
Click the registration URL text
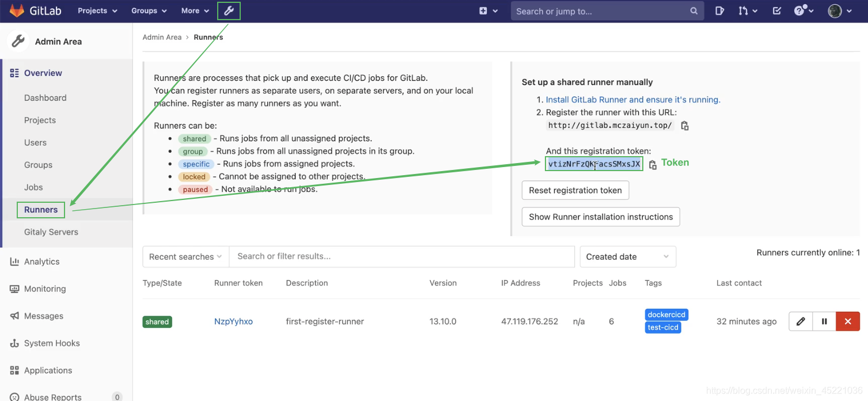[x=610, y=126]
